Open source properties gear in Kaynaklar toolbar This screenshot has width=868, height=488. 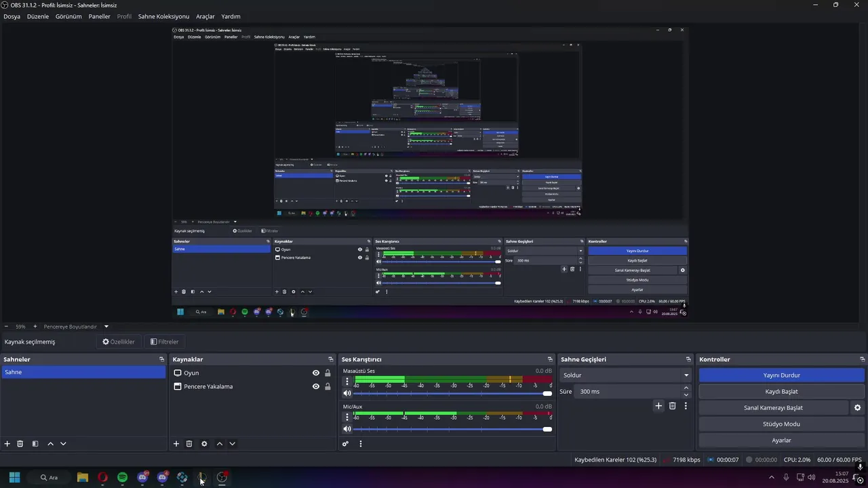tap(204, 444)
